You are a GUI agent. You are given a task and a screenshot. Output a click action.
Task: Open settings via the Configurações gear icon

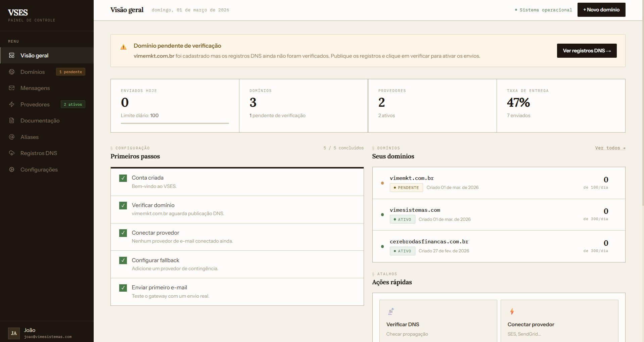(12, 170)
